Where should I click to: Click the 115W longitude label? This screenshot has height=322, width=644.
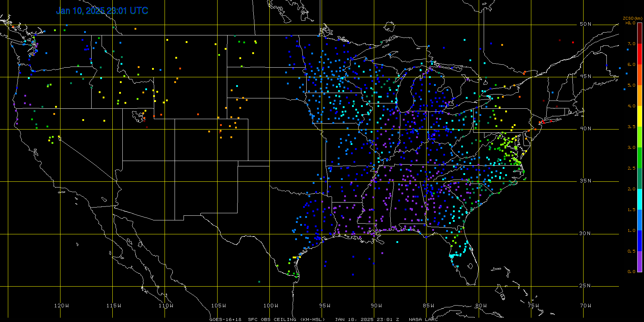click(x=114, y=306)
